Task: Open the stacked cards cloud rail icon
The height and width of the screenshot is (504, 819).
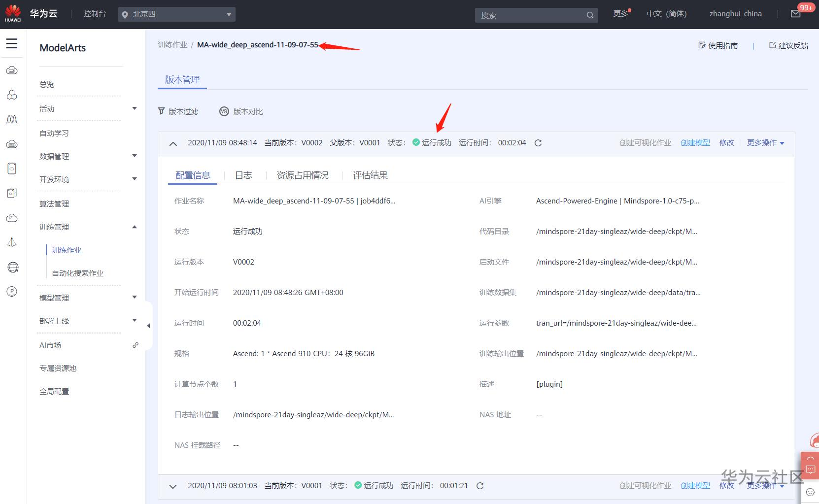Action: click(12, 193)
